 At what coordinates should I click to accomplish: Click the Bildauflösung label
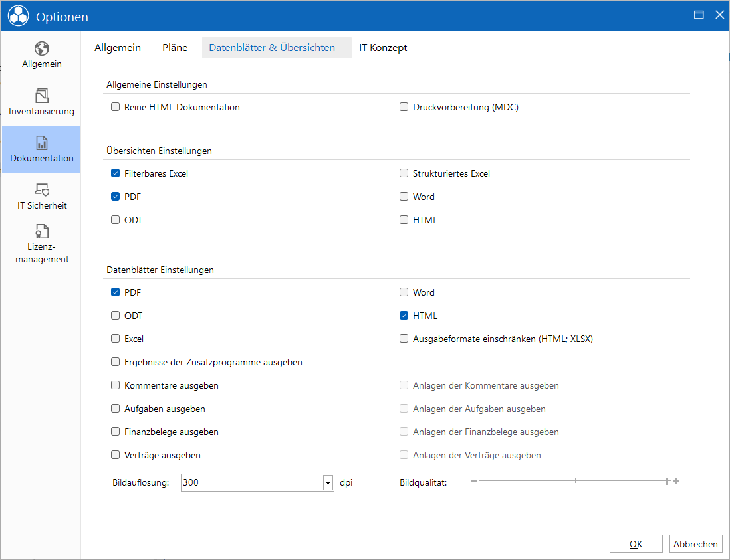tap(140, 483)
